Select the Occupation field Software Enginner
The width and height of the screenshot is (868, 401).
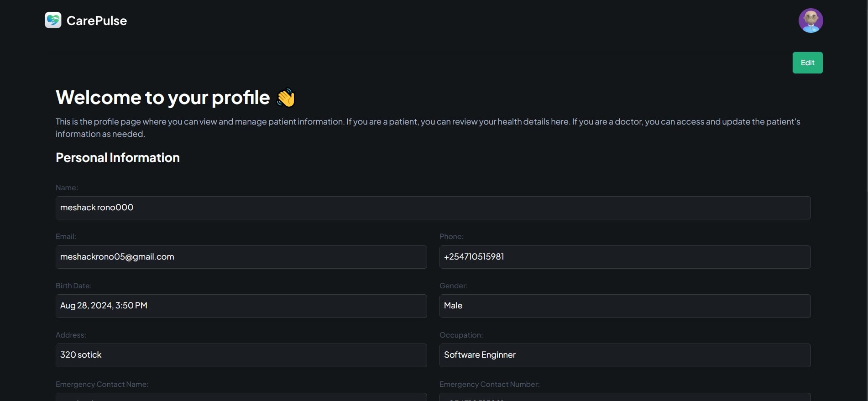[625, 355]
